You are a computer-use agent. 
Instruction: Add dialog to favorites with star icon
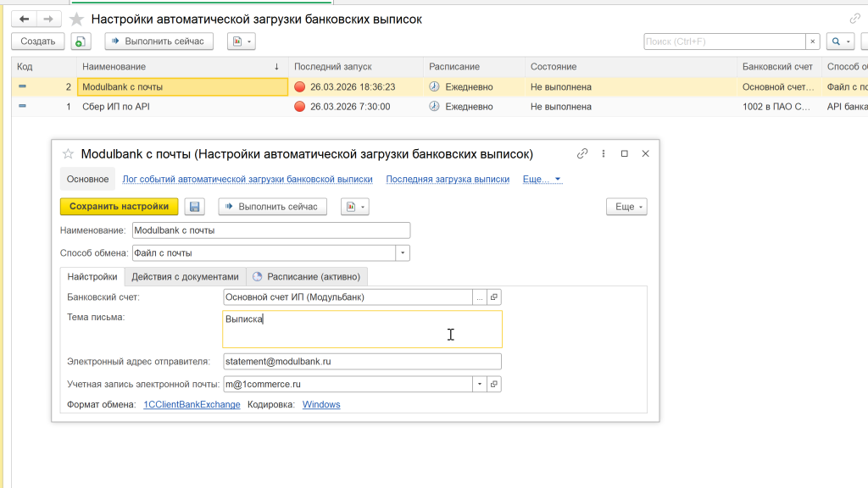[x=68, y=153]
